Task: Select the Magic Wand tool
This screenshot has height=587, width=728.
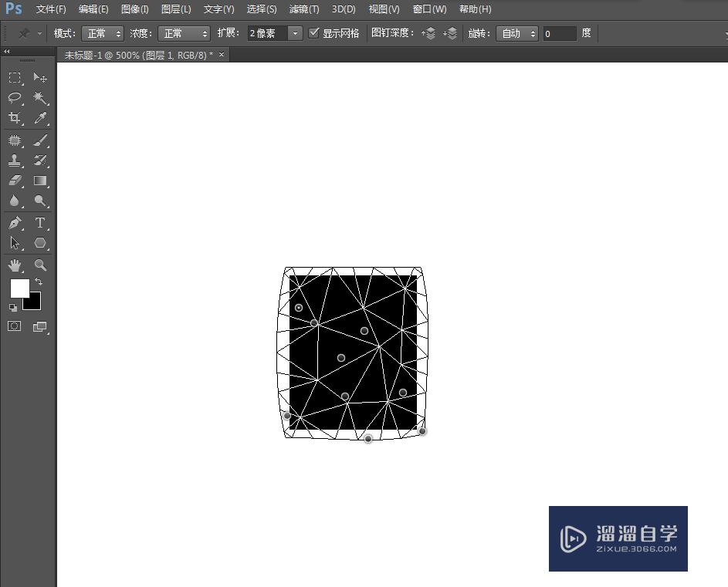Action: pos(40,98)
